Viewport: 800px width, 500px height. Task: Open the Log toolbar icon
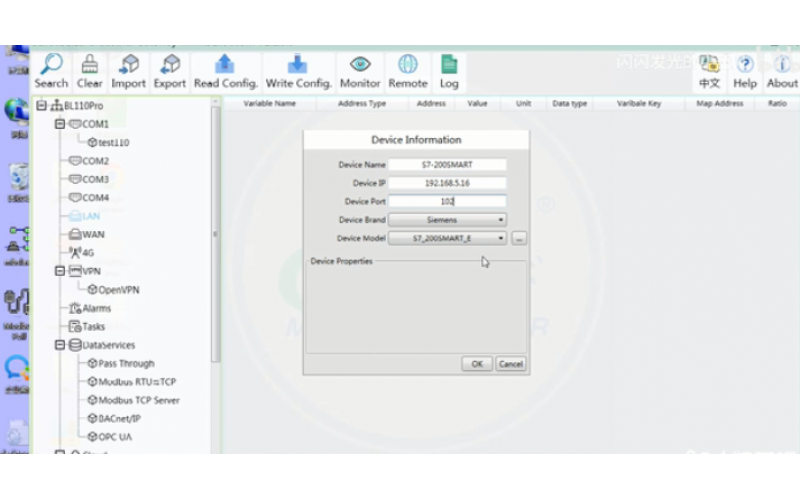coord(449,65)
